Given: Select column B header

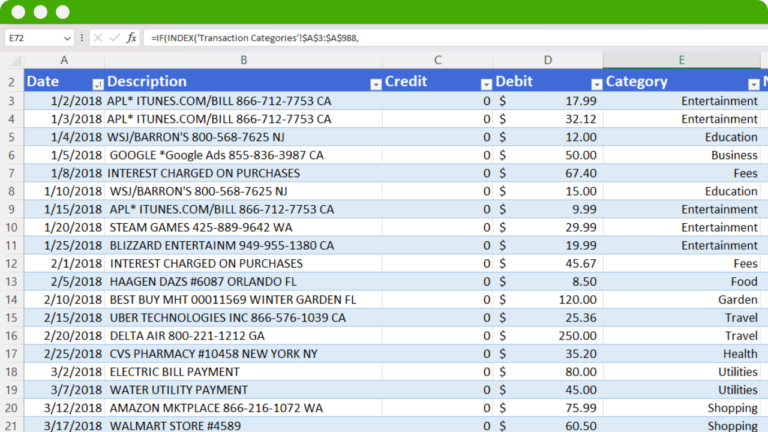Looking at the screenshot, I should [243, 61].
